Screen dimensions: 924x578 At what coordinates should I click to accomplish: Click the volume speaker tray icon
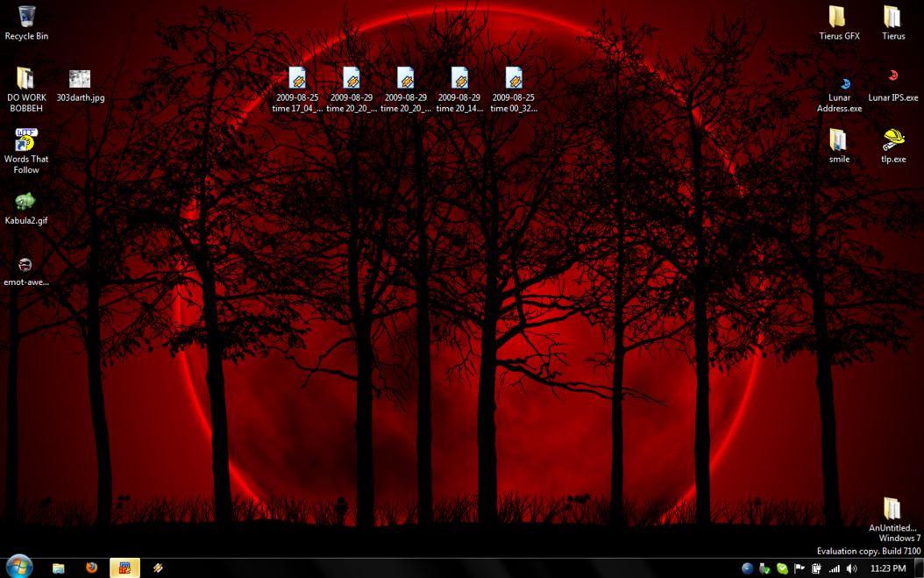coord(851,568)
